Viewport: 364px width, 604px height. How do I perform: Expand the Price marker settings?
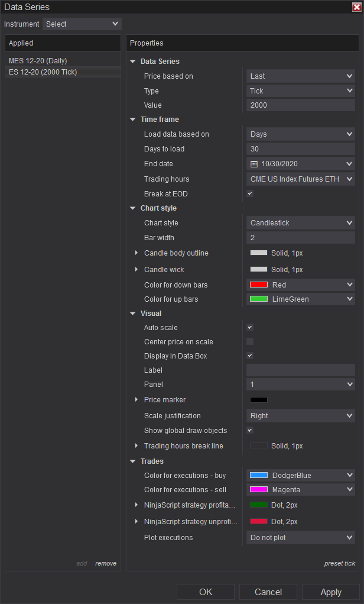coord(137,400)
